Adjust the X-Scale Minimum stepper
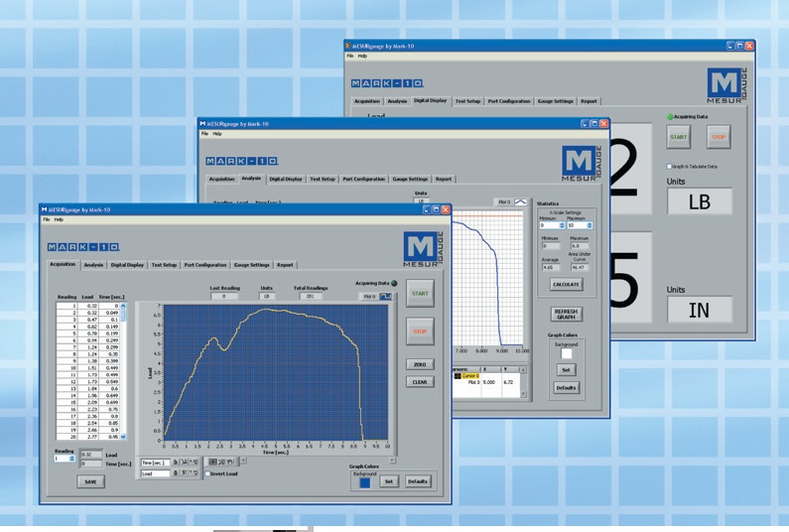 tap(563, 225)
